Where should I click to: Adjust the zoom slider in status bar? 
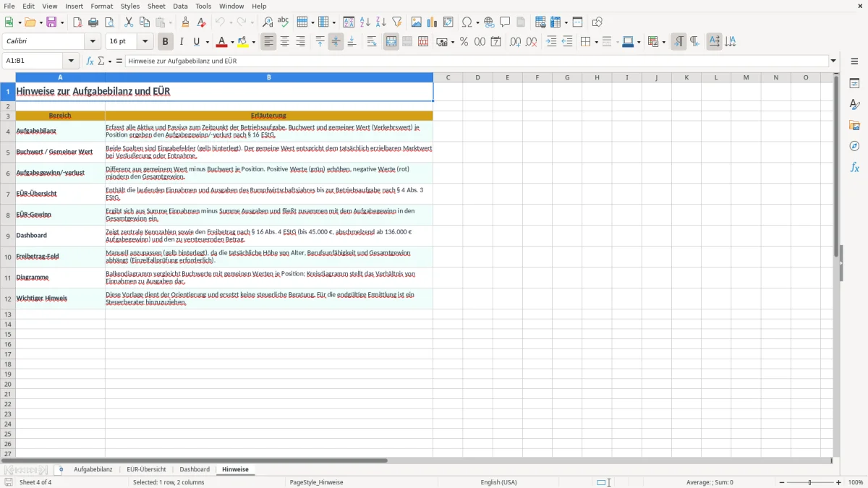pyautogui.click(x=809, y=482)
